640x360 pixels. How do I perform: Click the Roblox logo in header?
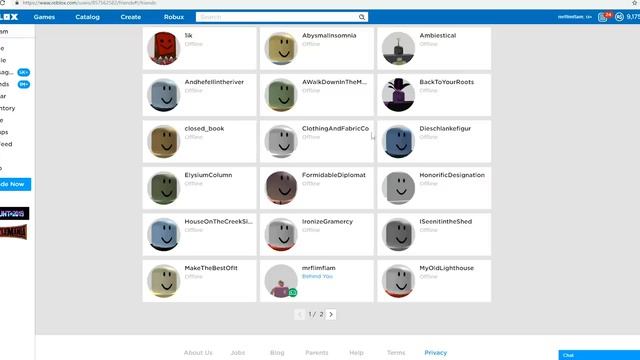click(x=9, y=17)
